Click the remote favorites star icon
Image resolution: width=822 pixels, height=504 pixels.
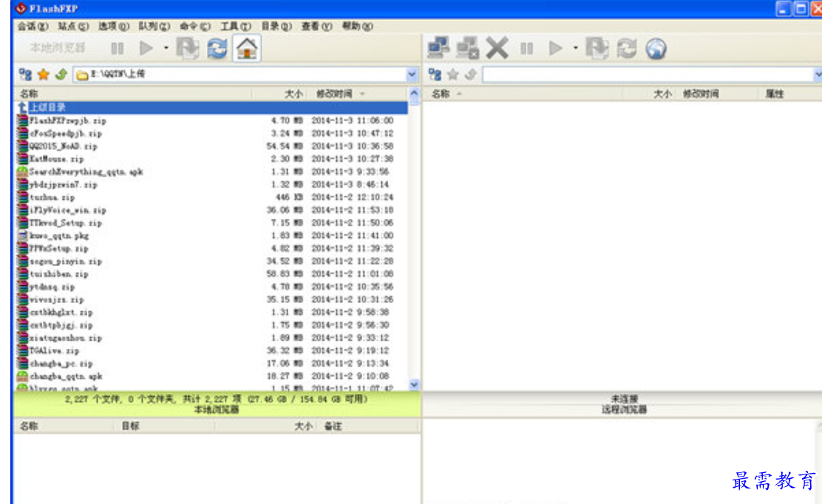[453, 75]
